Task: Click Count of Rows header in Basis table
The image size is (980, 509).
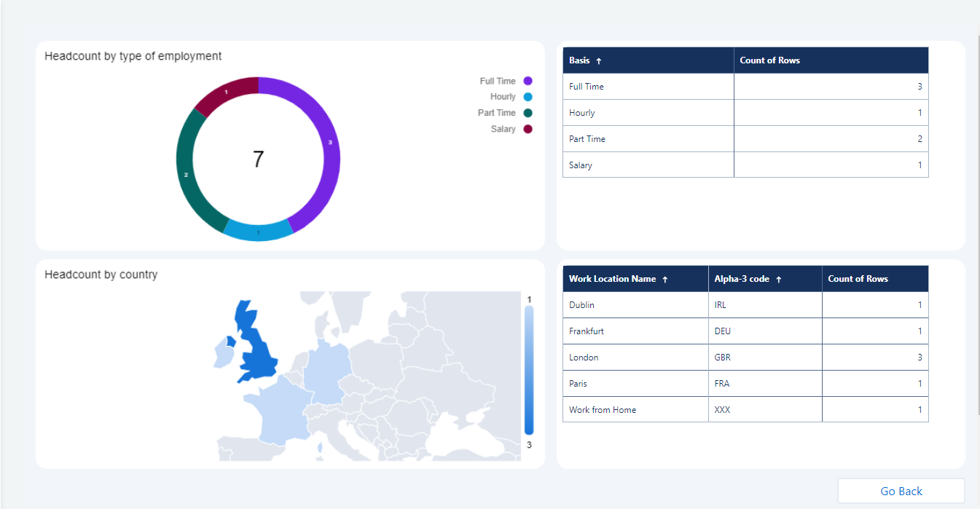Action: pos(769,60)
